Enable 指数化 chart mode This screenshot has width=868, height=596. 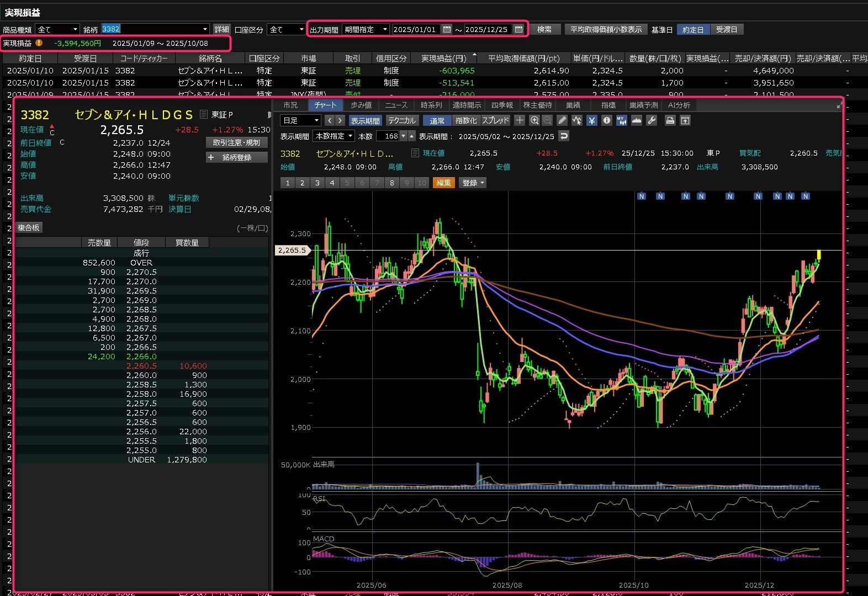465,120
